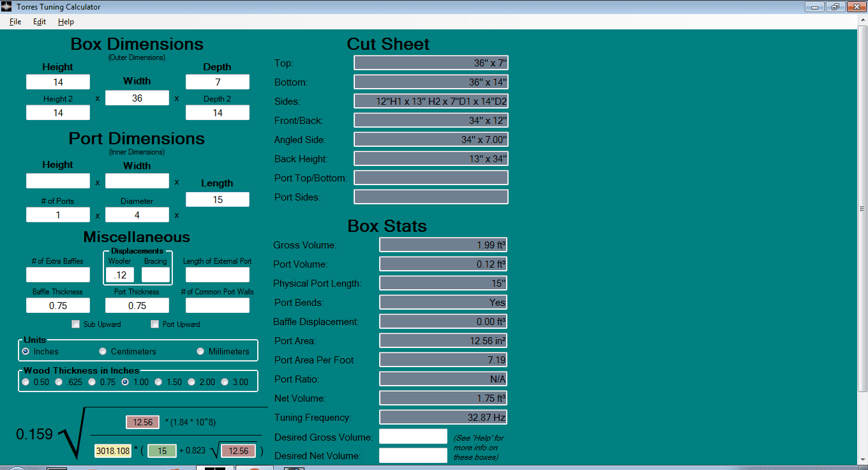The width and height of the screenshot is (868, 470).
Task: Focus the Height 2 input field
Action: pyautogui.click(x=58, y=112)
